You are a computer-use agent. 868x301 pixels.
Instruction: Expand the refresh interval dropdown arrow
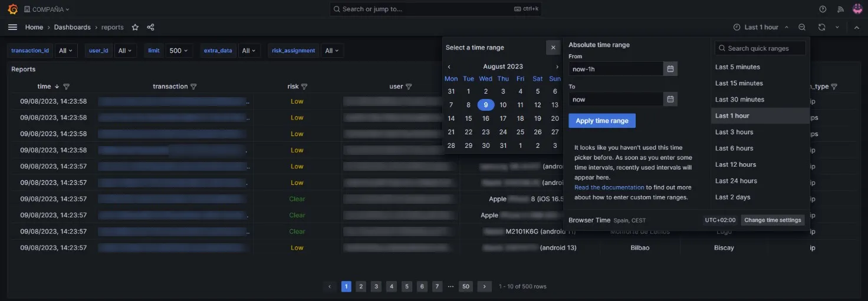[837, 27]
